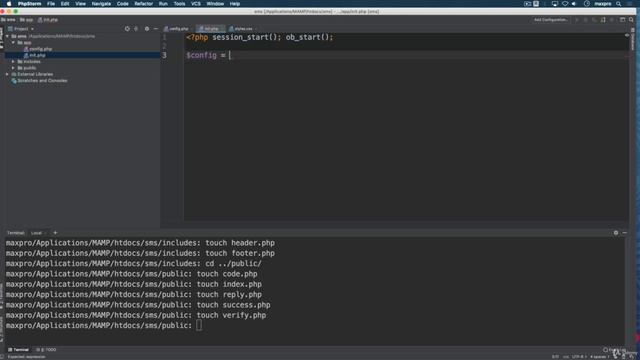This screenshot has height=360, width=640.
Task: Add new terminal session with plus icon
Action: [55, 233]
